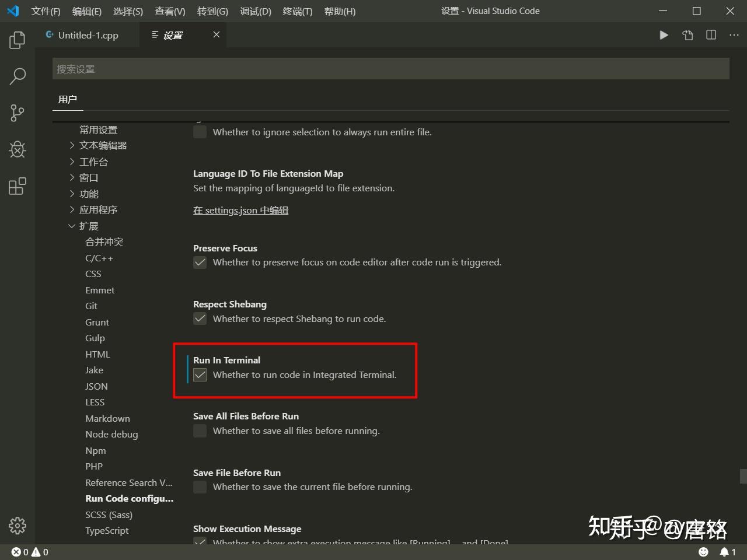The height and width of the screenshot is (560, 747).
Task: Select 合并冲突 extension settings
Action: [104, 242]
